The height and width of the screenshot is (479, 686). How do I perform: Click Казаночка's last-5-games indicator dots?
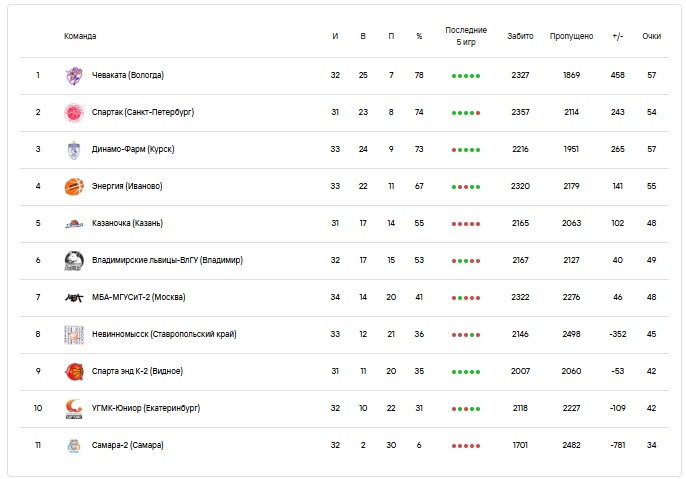pyautogui.click(x=466, y=224)
